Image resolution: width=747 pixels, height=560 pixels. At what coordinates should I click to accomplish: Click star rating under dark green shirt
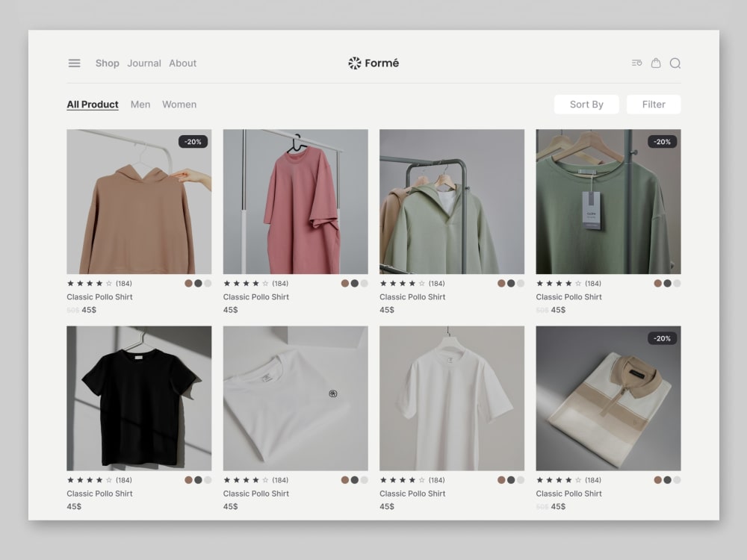click(x=559, y=283)
